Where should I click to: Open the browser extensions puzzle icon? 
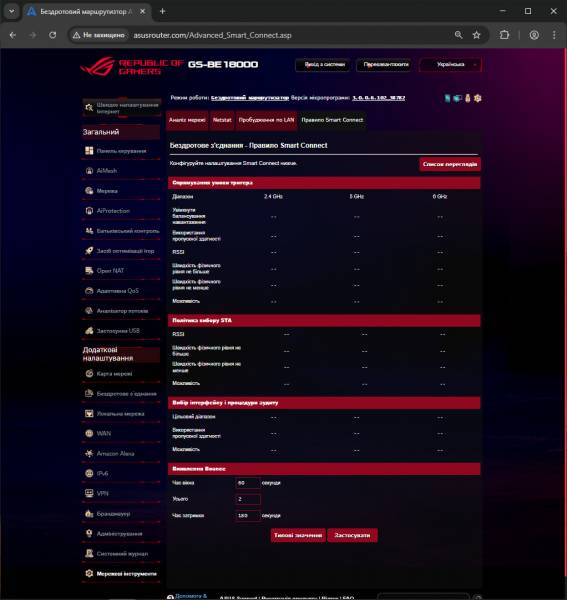[505, 35]
